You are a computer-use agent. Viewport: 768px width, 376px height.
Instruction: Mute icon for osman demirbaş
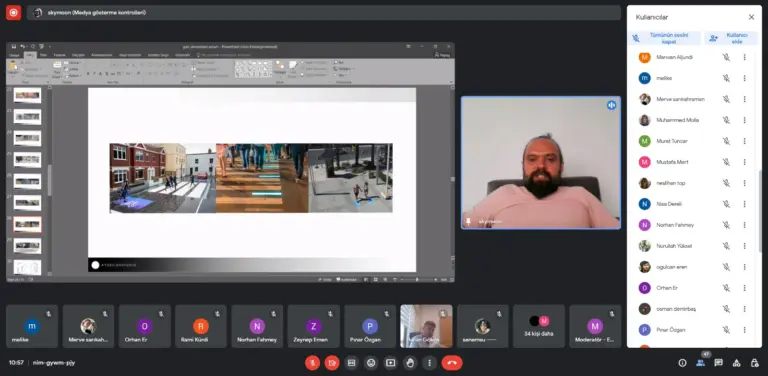click(x=726, y=309)
